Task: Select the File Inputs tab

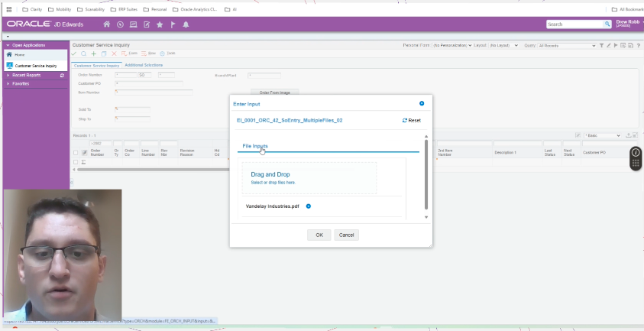Action: coord(255,146)
